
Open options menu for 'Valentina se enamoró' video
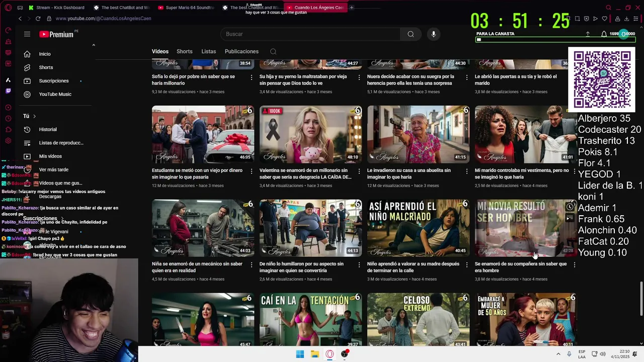[x=359, y=171]
